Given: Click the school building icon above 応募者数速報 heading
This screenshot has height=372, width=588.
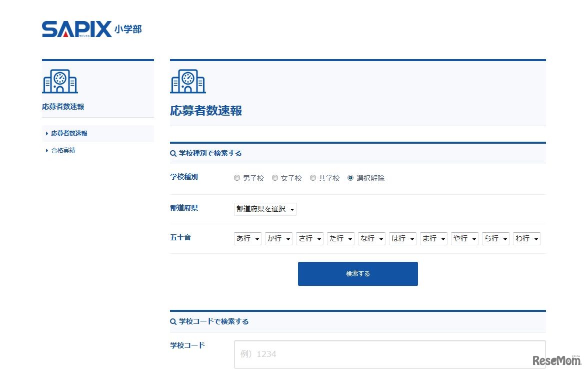Looking at the screenshot, I should point(188,81).
